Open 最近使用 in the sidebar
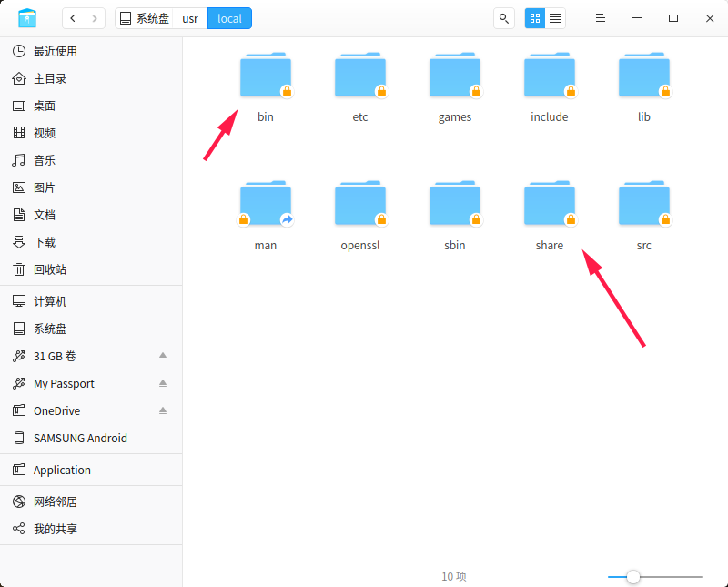Viewport: 728px width, 587px height. coord(91,51)
